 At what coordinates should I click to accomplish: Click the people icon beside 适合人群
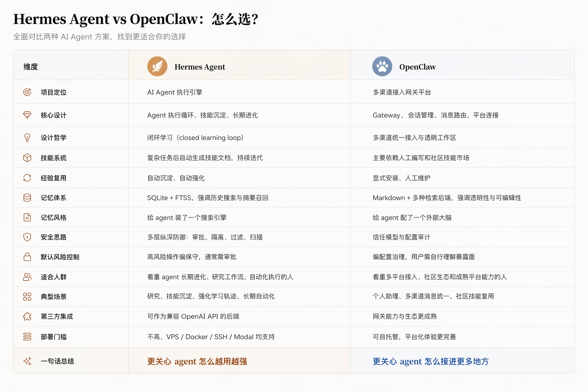click(x=27, y=277)
